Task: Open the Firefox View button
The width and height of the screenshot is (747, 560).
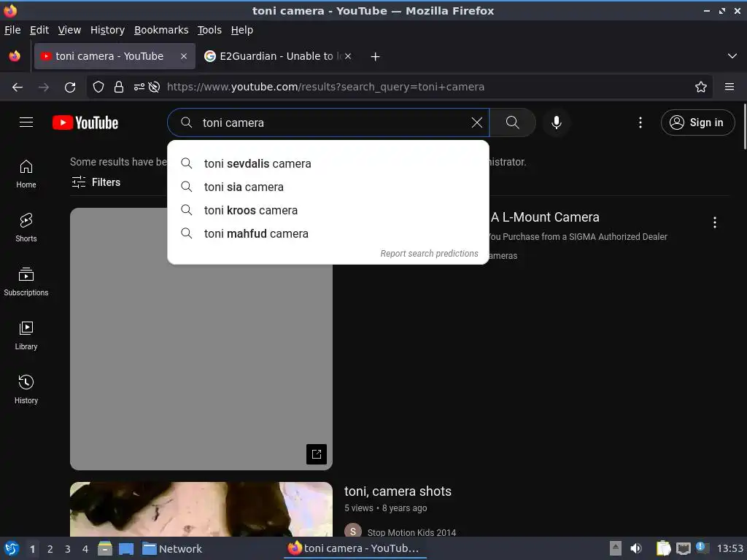Action: point(15,56)
